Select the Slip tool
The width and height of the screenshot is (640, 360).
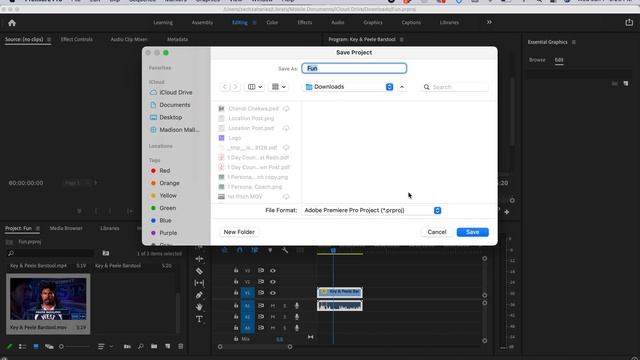click(199, 283)
